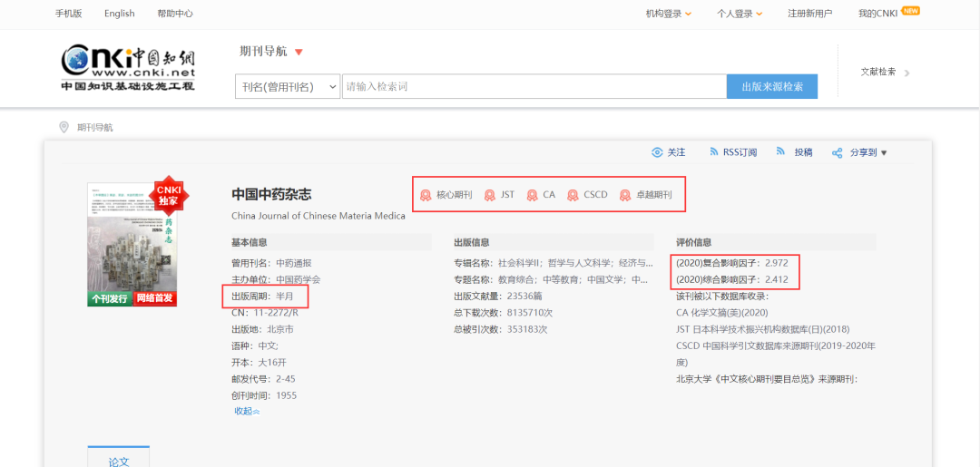Click the 投稿 link
The height and width of the screenshot is (467, 980).
pos(804,152)
